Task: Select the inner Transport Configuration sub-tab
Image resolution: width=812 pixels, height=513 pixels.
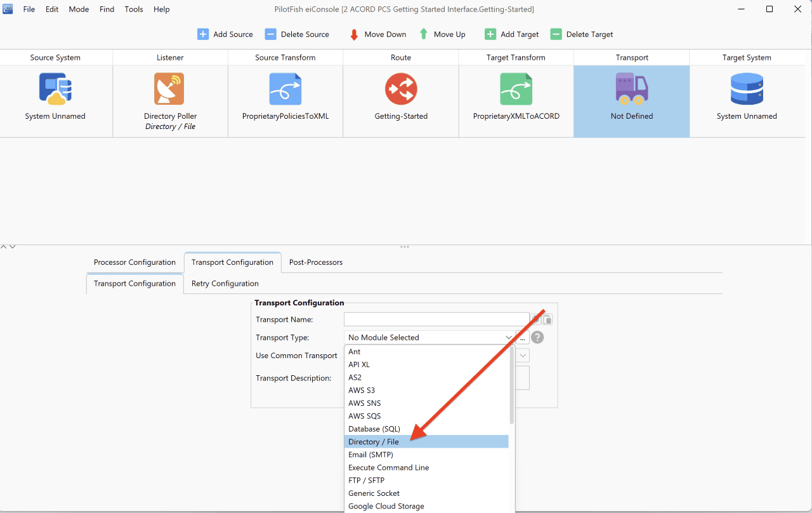Action: (134, 284)
